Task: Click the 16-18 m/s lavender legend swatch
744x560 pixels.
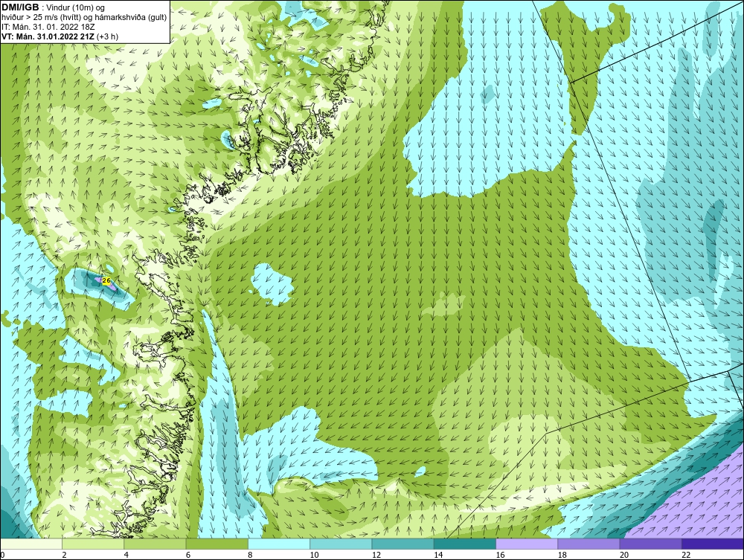Action: coord(527,544)
